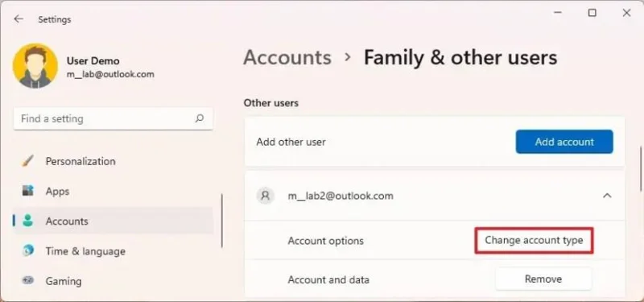The width and height of the screenshot is (644, 302).
Task: Click the User Demo name
Action: 93,61
